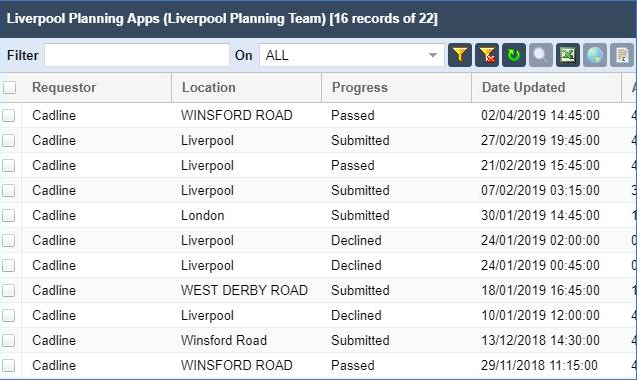Clear the filter using the funnel with red X
Screen dimensions: 638x382
(x=487, y=55)
